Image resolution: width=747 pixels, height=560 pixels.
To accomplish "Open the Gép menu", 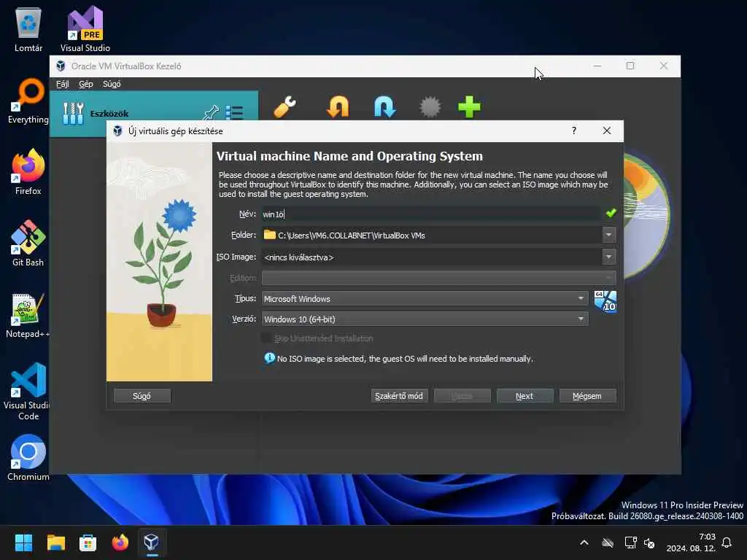I will pyautogui.click(x=86, y=84).
